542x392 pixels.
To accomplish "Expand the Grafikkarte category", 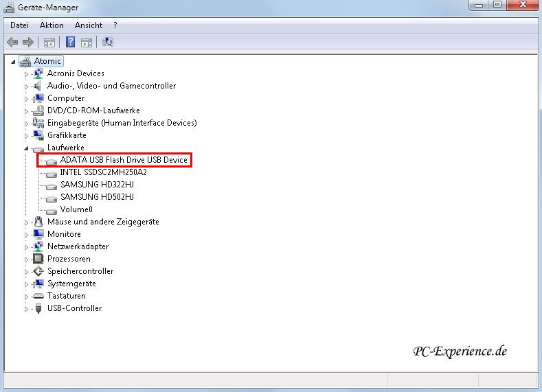I will pyautogui.click(x=27, y=135).
